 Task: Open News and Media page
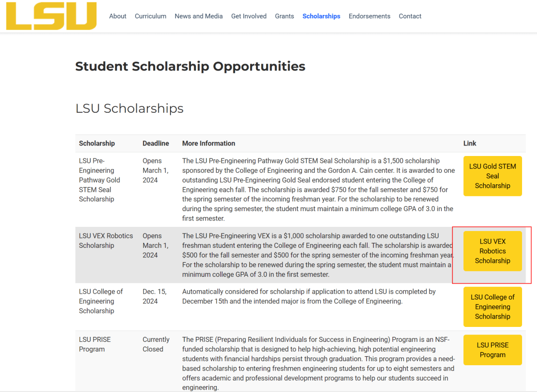pyautogui.click(x=199, y=16)
